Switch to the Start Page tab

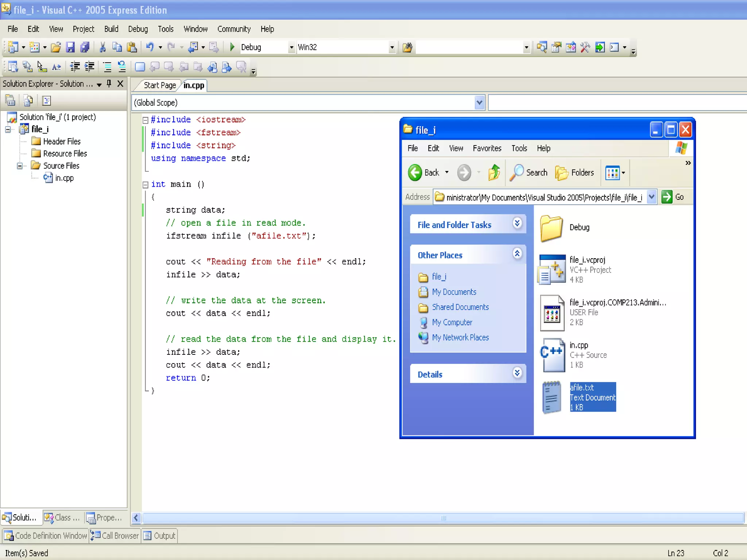tap(159, 85)
